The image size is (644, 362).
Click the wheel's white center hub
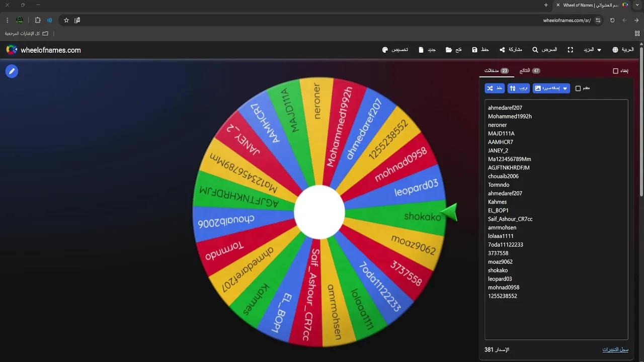319,212
